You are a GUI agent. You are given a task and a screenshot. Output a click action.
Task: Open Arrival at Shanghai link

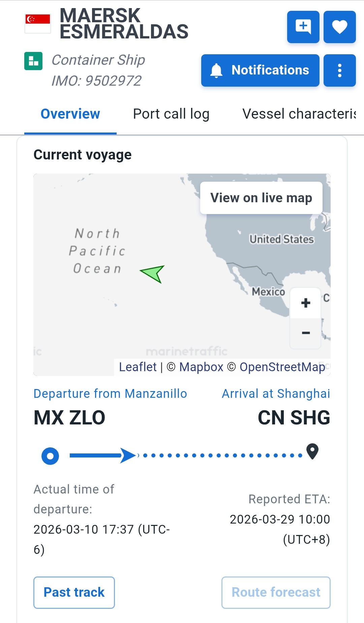276,393
